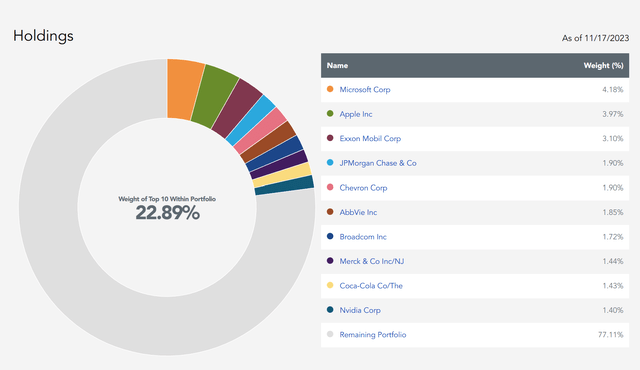Click the 1.44% weight value

(x=613, y=261)
